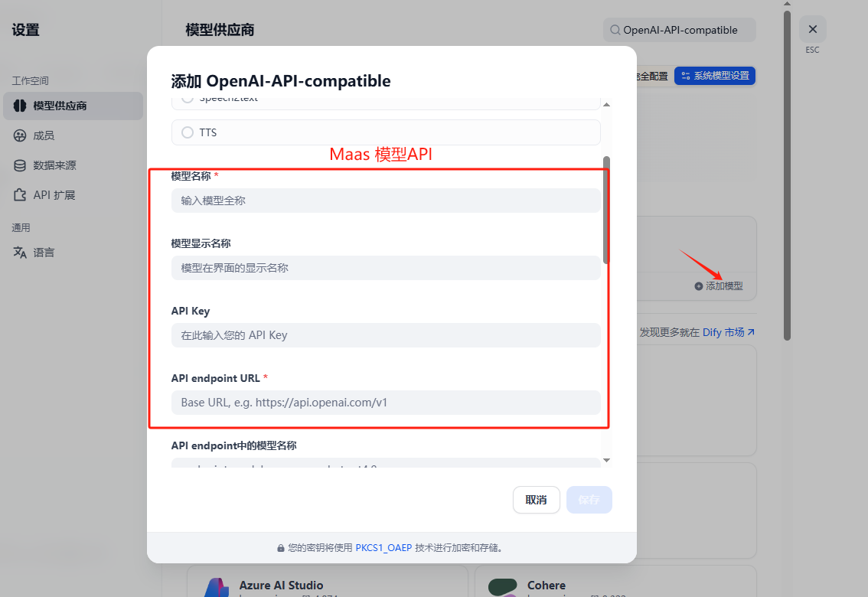
Task: Click the plus icon beside 添加模型
Action: click(x=699, y=286)
